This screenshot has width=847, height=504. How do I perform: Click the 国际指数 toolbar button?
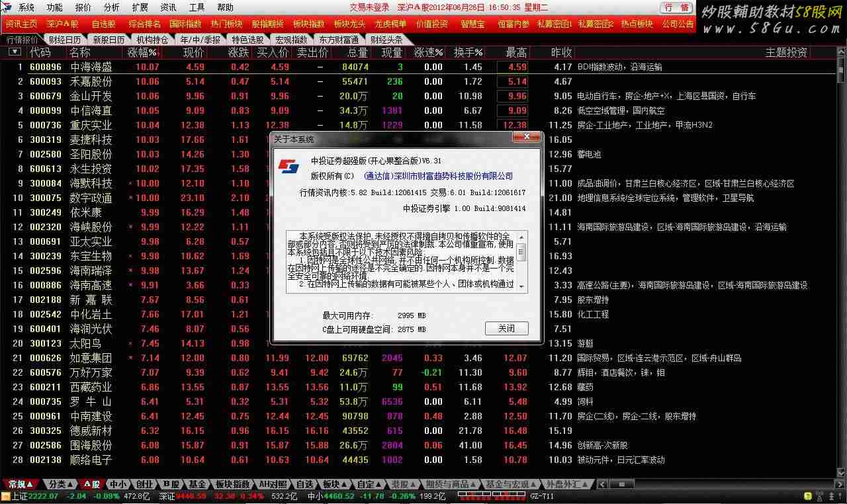click(186, 24)
